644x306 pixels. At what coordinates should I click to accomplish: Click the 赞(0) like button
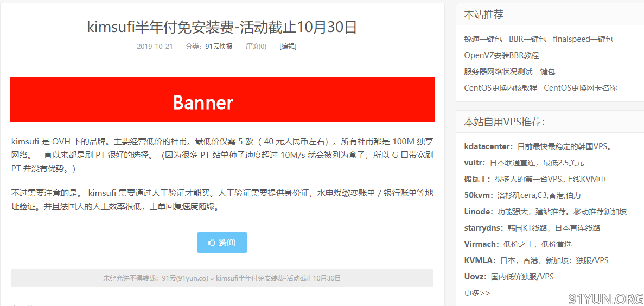(222, 243)
